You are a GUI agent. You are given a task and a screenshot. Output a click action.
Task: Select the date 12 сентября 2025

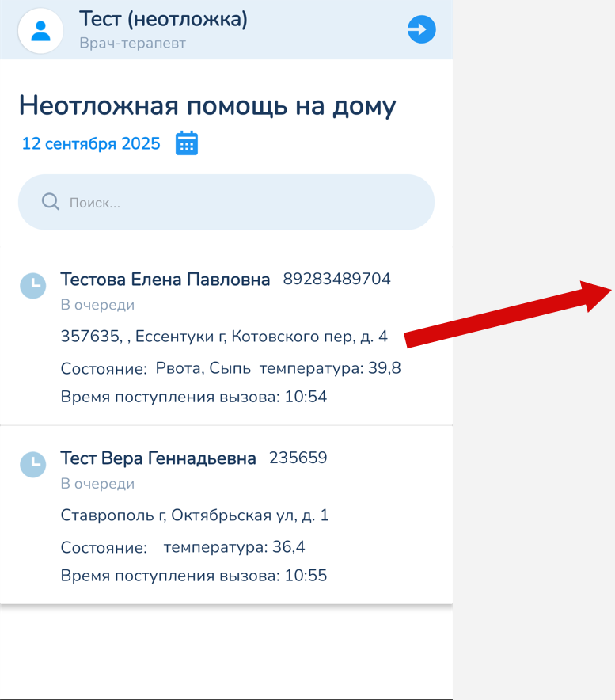point(91,144)
